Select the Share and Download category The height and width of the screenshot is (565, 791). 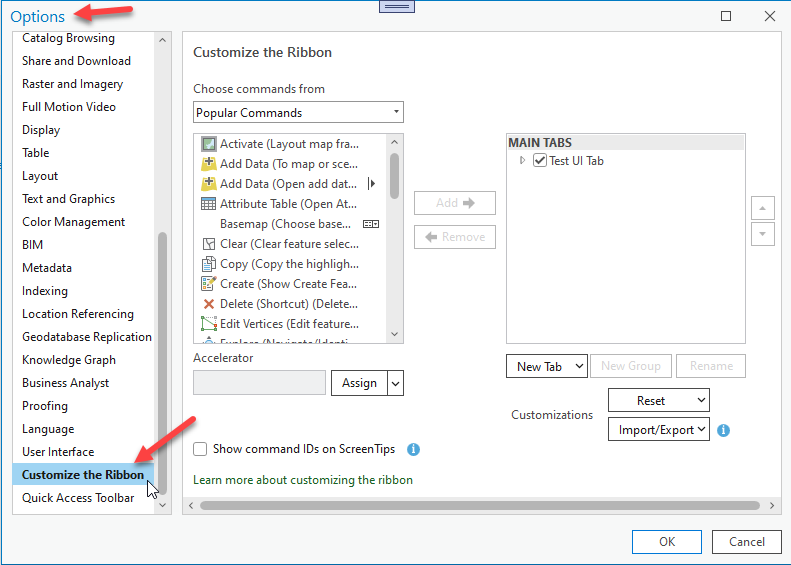[76, 61]
